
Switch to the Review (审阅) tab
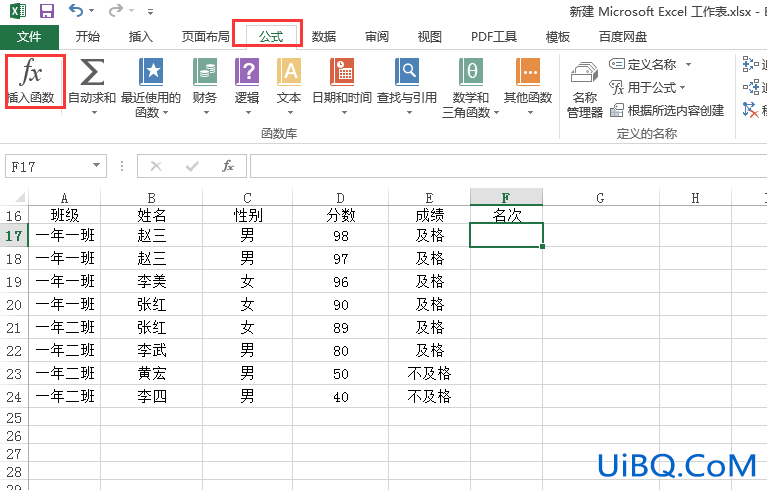(x=377, y=37)
